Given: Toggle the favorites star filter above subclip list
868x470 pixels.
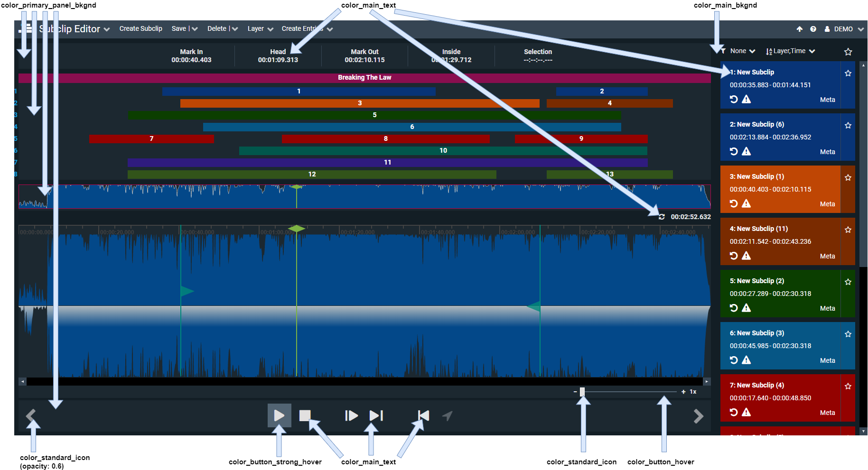Looking at the screenshot, I should click(x=848, y=52).
